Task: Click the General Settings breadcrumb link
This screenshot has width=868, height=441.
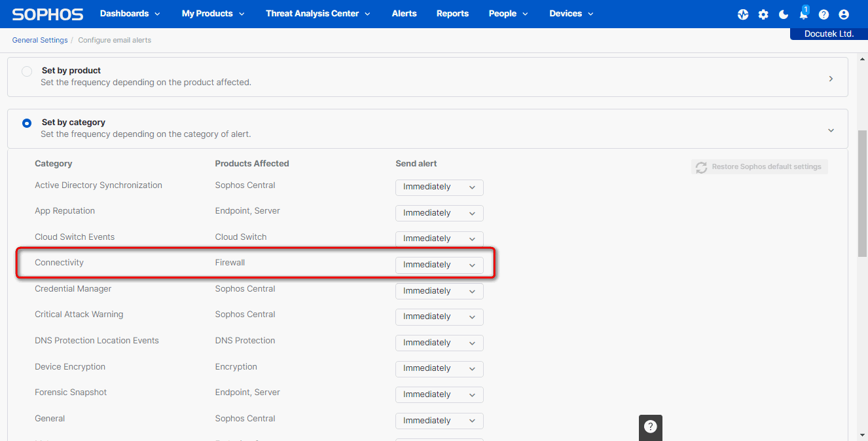Action: [x=40, y=40]
